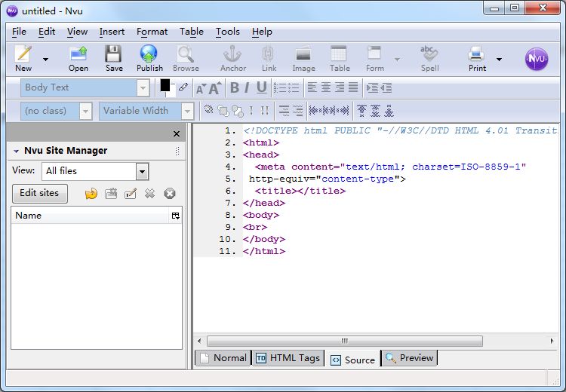Click the orange refresh site icon
This screenshot has height=392, width=566.
tap(91, 194)
